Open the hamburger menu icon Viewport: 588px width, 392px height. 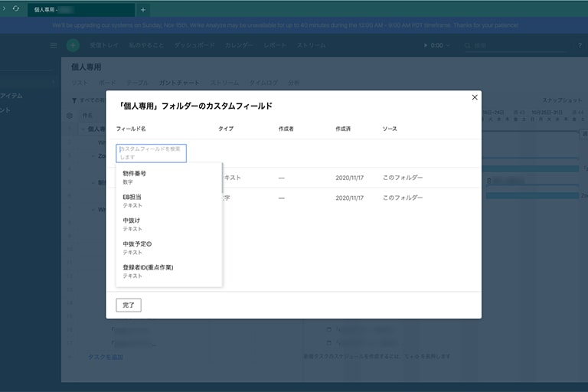(x=54, y=46)
